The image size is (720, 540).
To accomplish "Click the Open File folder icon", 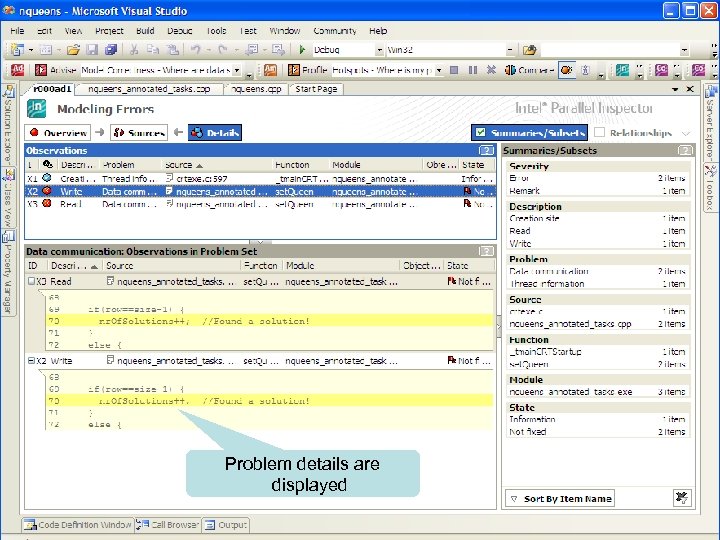I will pyautogui.click(x=73, y=50).
